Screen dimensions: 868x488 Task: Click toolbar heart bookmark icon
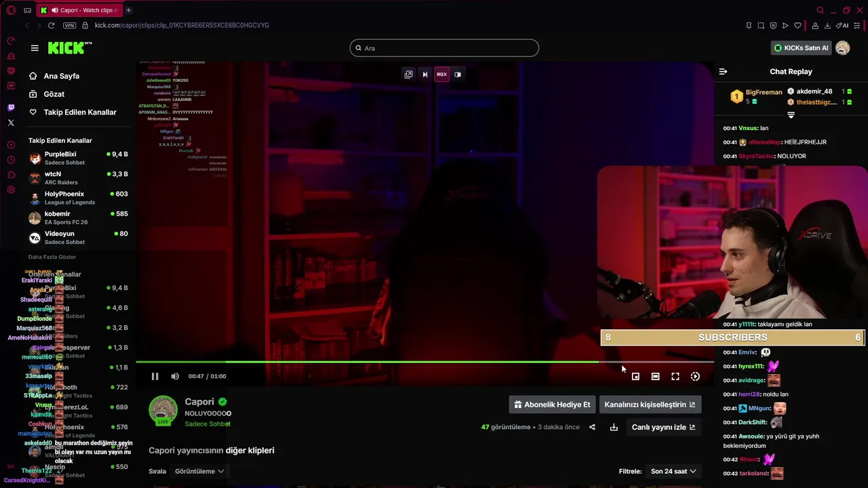(797, 26)
